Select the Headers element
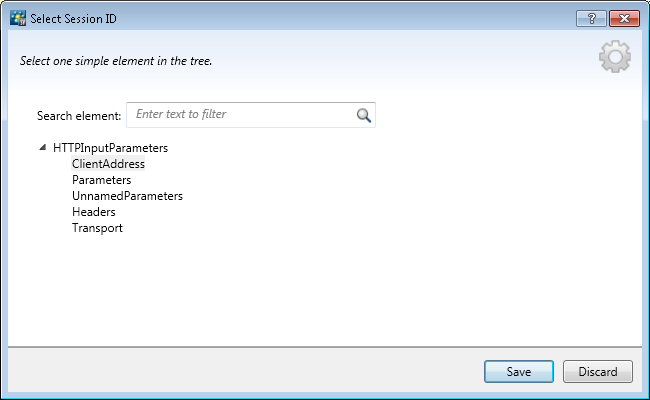Screen dimensions: 650x400 [93, 212]
